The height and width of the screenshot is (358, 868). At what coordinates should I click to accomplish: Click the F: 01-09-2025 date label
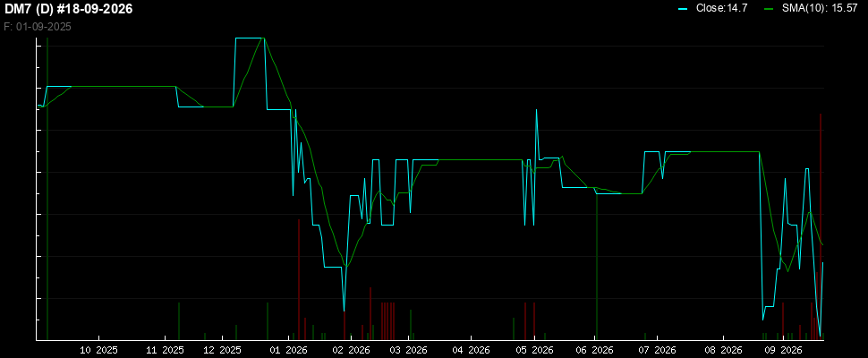click(x=38, y=27)
